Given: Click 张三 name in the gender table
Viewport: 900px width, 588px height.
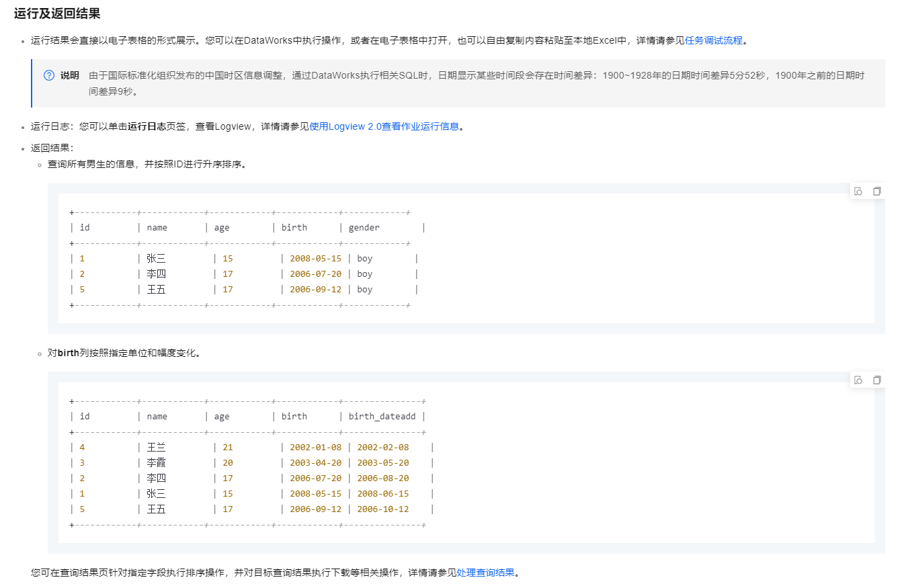Looking at the screenshot, I should 156,259.
